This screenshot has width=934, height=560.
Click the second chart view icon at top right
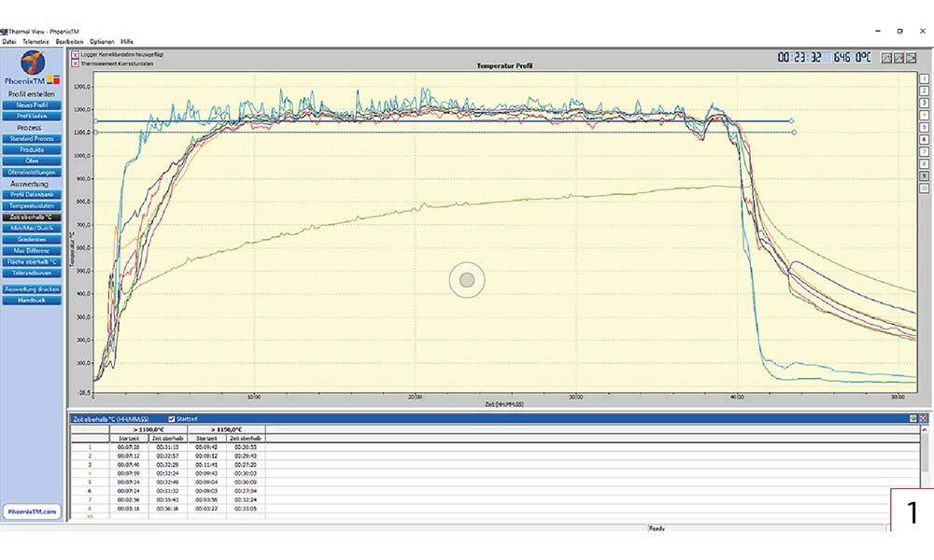click(899, 58)
